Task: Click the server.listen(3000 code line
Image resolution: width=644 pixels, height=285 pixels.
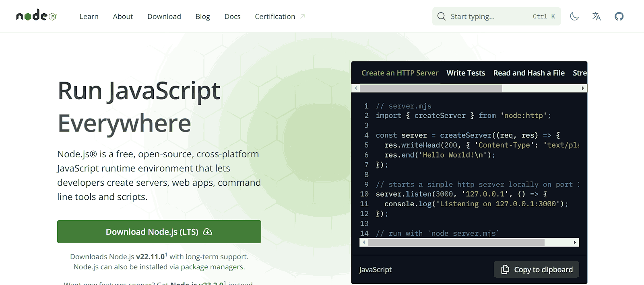Action: click(x=461, y=194)
